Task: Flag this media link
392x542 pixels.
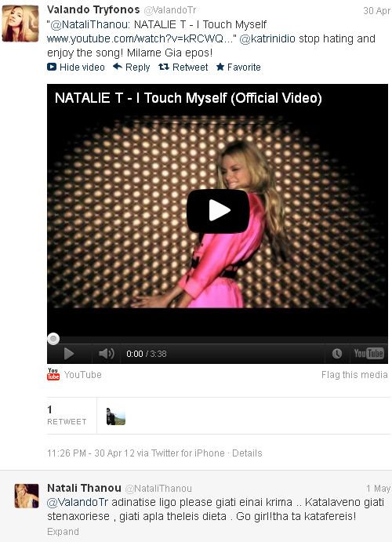Action: pos(354,375)
